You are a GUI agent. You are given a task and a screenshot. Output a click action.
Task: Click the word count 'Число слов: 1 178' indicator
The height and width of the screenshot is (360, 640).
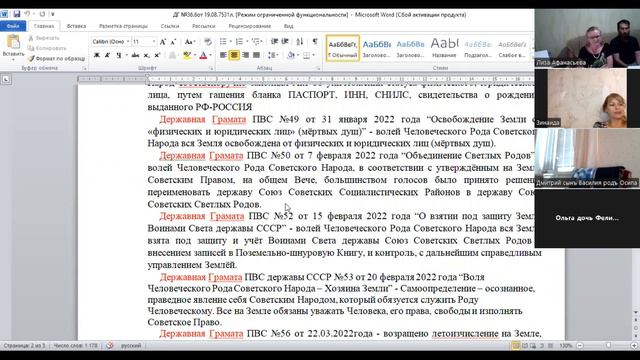(76, 346)
